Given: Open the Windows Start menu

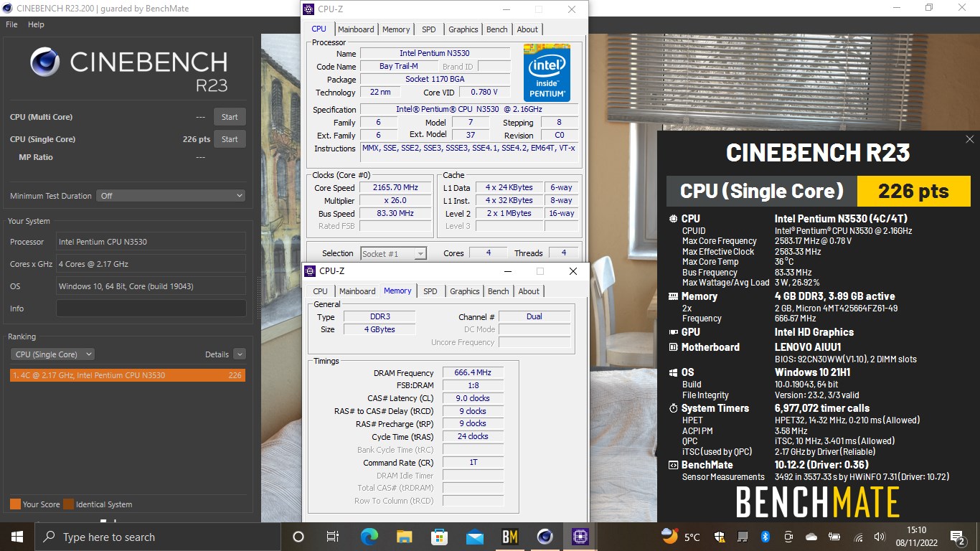Looking at the screenshot, I should click(x=17, y=537).
